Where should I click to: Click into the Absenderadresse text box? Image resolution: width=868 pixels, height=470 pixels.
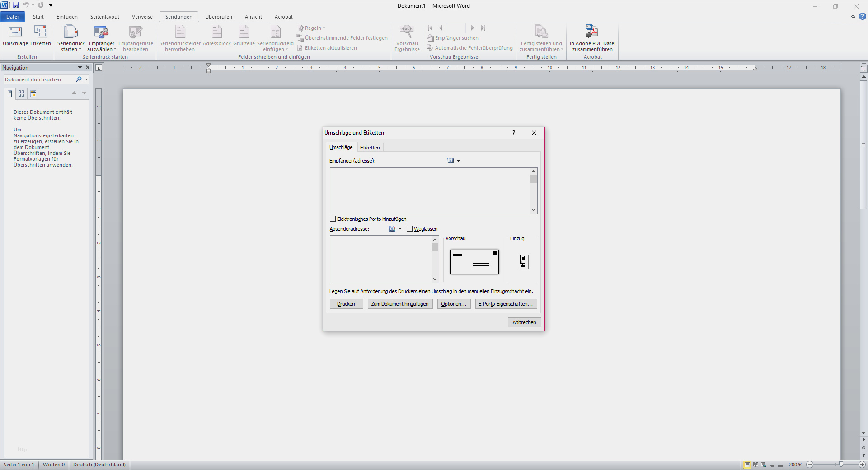pos(380,259)
